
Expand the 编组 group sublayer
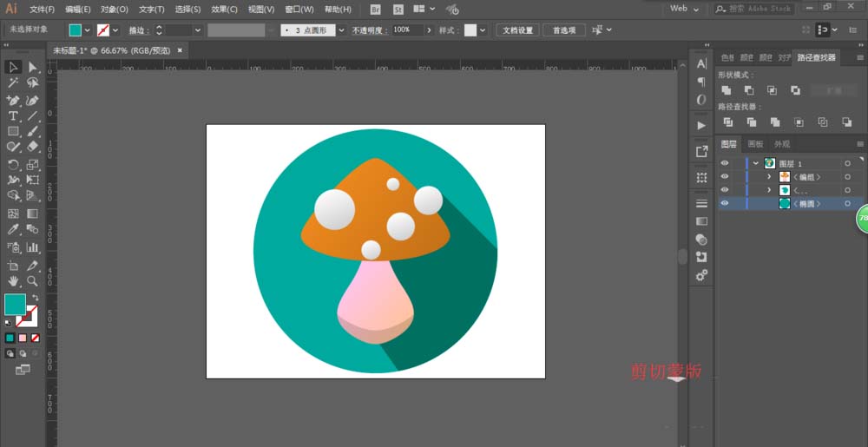[x=768, y=177]
